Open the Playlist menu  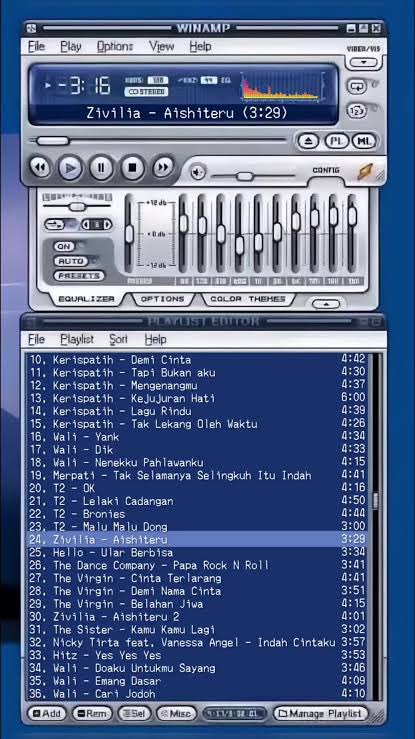click(77, 339)
